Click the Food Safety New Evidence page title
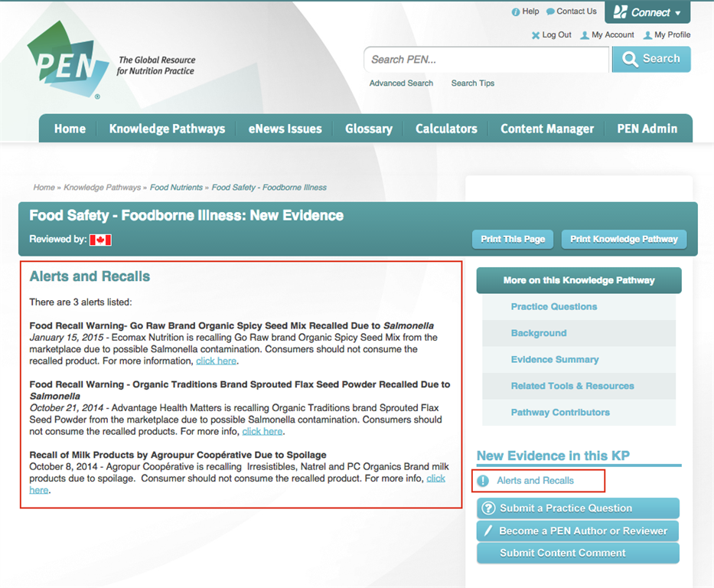 186,215
